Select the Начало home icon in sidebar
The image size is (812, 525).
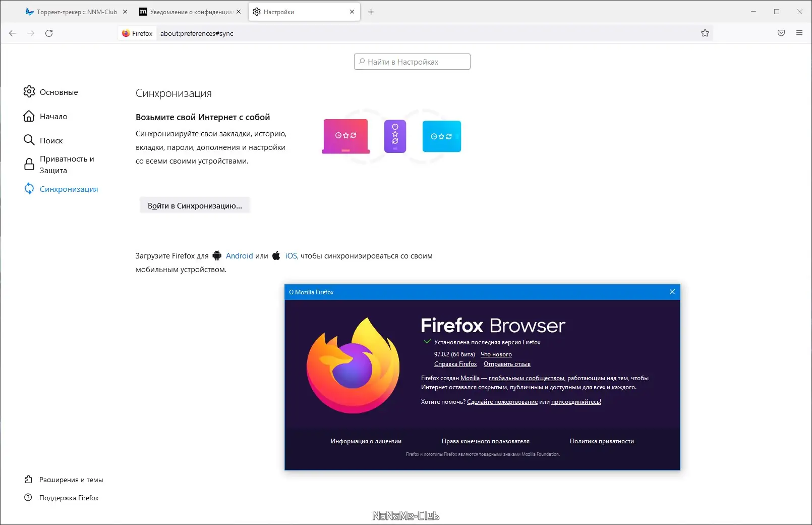tap(29, 116)
